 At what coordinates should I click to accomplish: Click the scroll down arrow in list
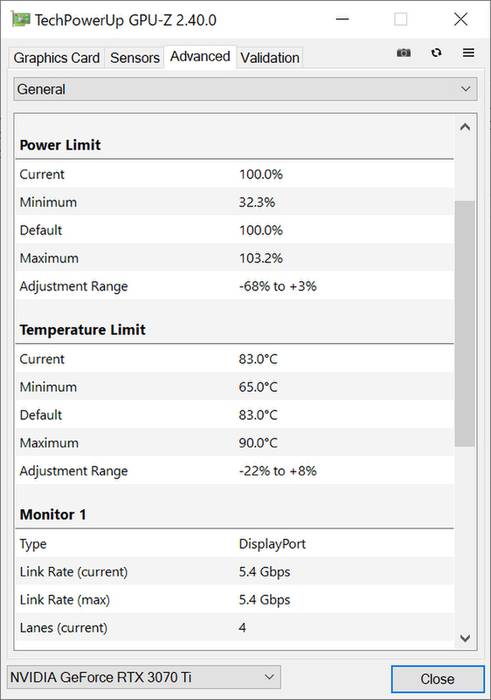pyautogui.click(x=465, y=638)
